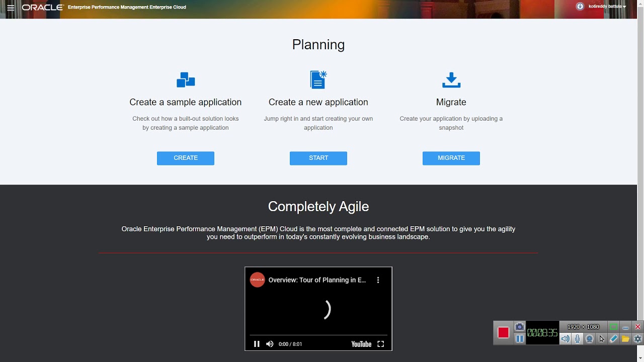This screenshot has height=362, width=644.
Task: Select the 'Migrate' heading text
Action: point(451,102)
